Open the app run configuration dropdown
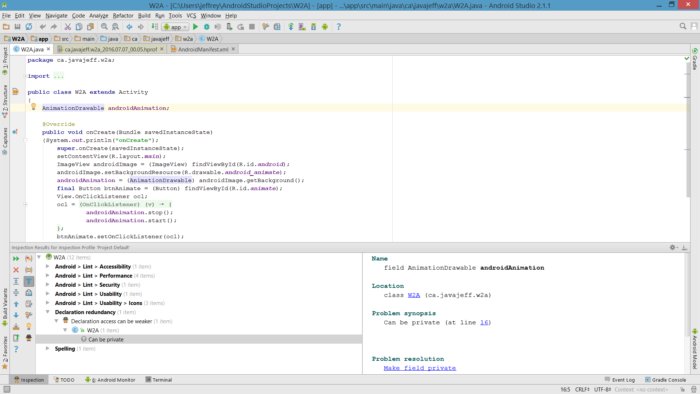 pyautogui.click(x=175, y=27)
